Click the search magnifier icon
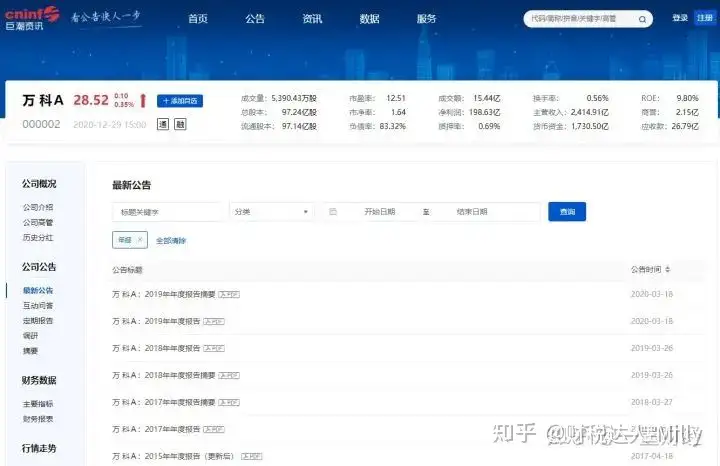This screenshot has height=466, width=720. point(642,19)
